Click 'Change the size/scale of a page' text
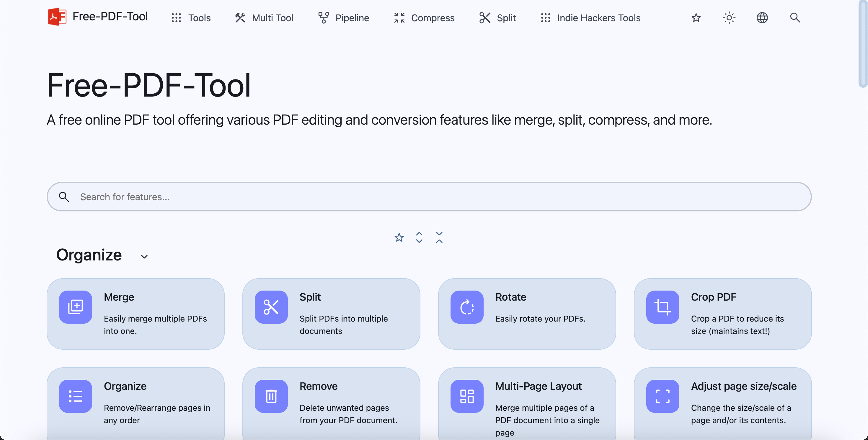Viewport: 868px width, 440px height. pos(741,414)
